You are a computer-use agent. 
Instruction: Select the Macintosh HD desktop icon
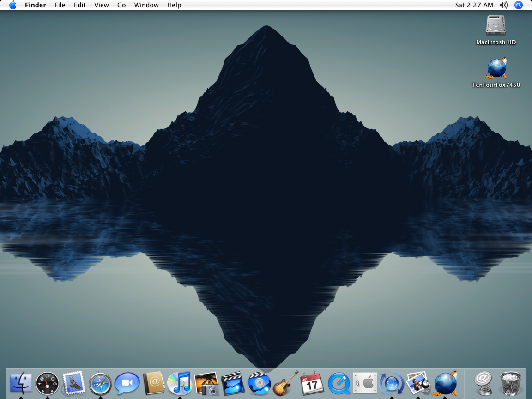496,25
